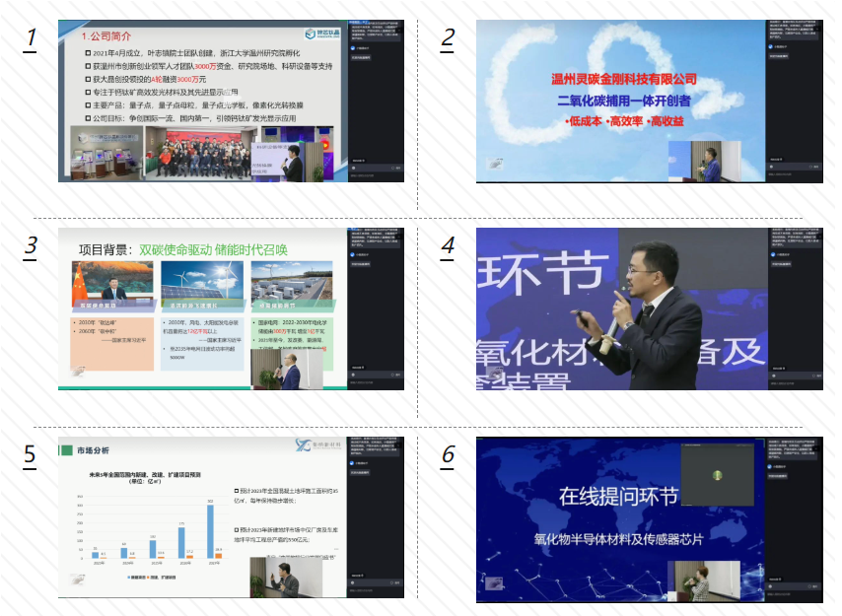Click the blue chat avatar beside 项目背景 slide
The image size is (842, 616).
tap(352, 255)
